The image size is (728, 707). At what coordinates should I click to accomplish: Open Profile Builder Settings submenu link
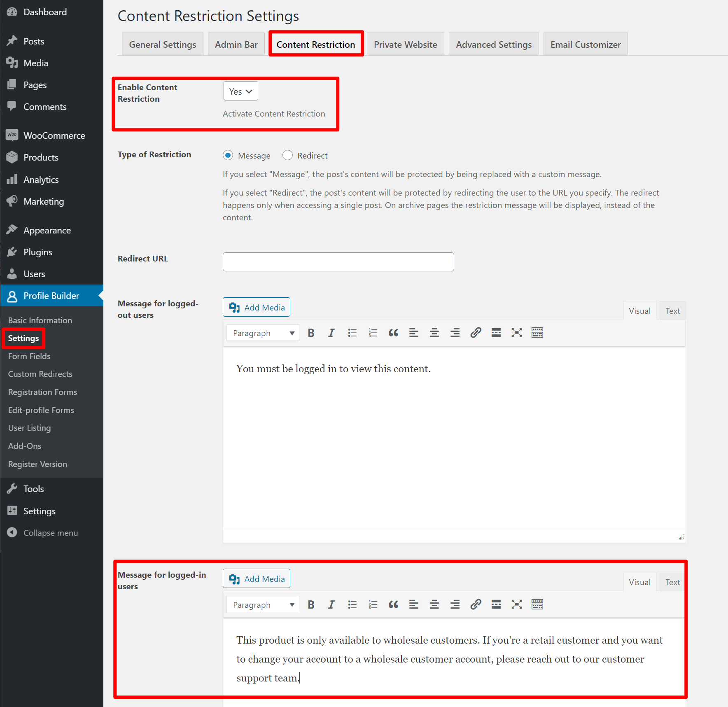23,338
